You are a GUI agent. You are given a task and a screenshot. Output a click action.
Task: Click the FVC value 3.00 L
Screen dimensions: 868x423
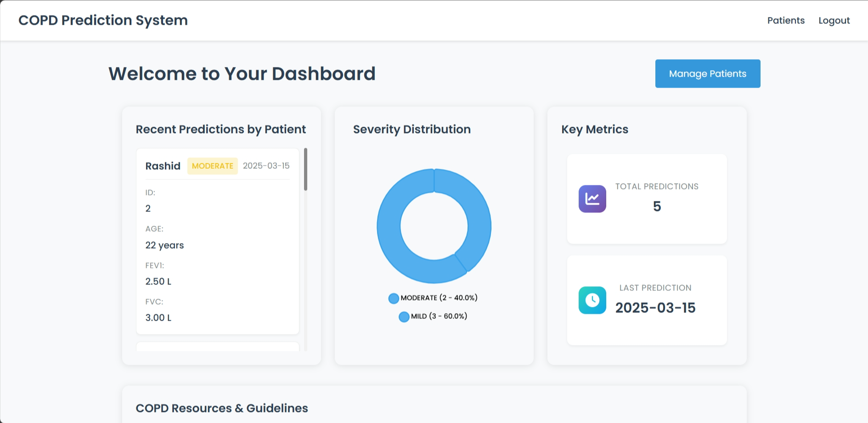click(158, 318)
